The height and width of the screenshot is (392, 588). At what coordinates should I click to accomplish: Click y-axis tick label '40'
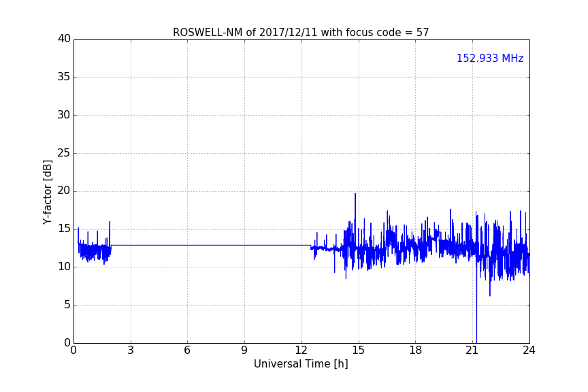[x=64, y=39]
